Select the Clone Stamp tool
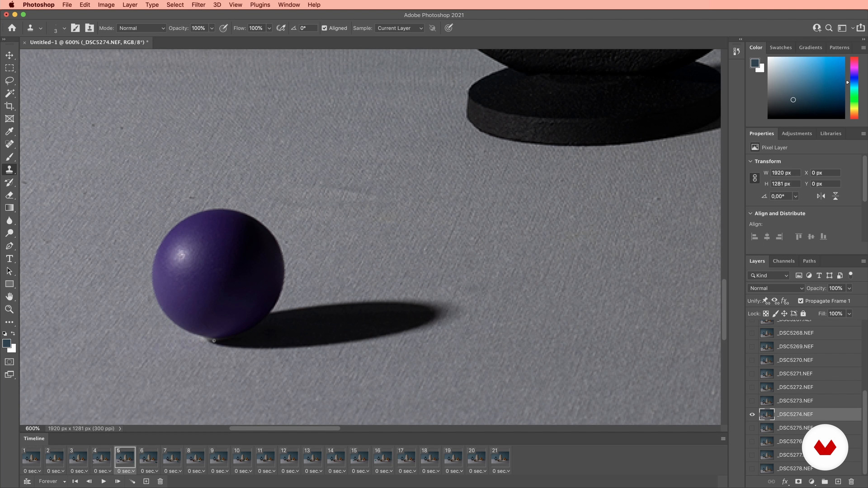Viewport: 868px width, 488px height. click(9, 169)
